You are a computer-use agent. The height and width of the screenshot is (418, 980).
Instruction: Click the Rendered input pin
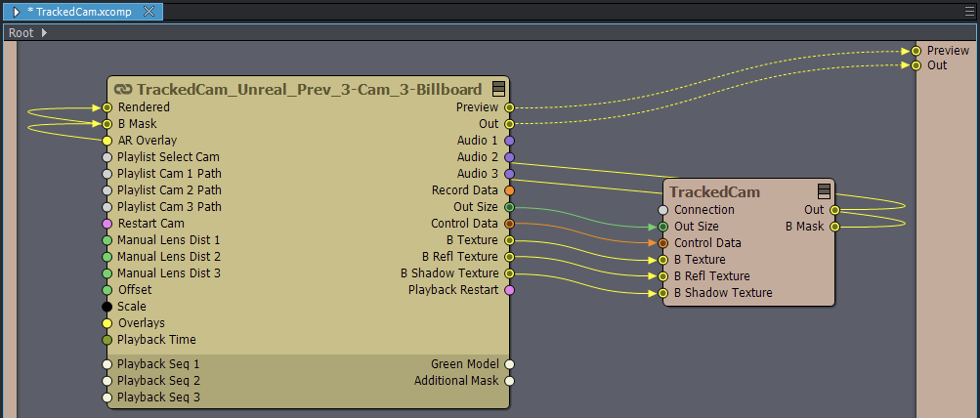[107, 107]
